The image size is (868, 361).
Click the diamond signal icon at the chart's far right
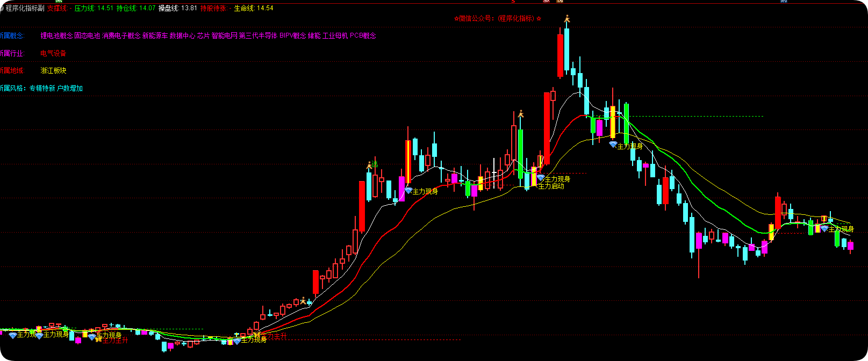pos(824,229)
